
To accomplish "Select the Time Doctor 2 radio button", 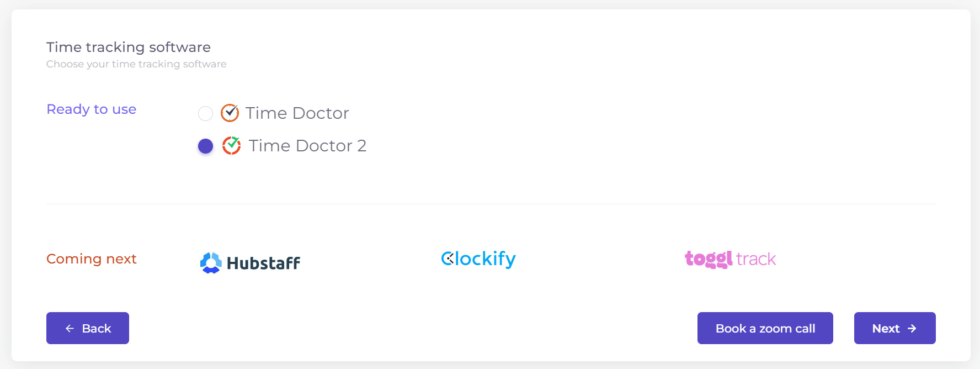I will pyautogui.click(x=205, y=146).
